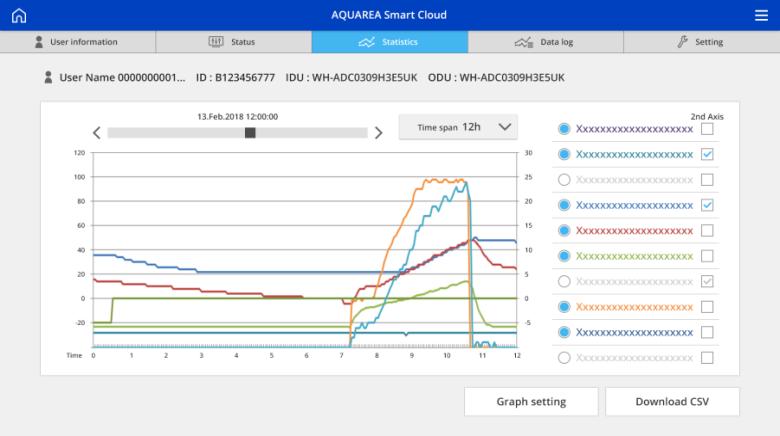780x436 pixels.
Task: Uncheck 2nd Axis box for fourth series
Action: pyautogui.click(x=707, y=205)
